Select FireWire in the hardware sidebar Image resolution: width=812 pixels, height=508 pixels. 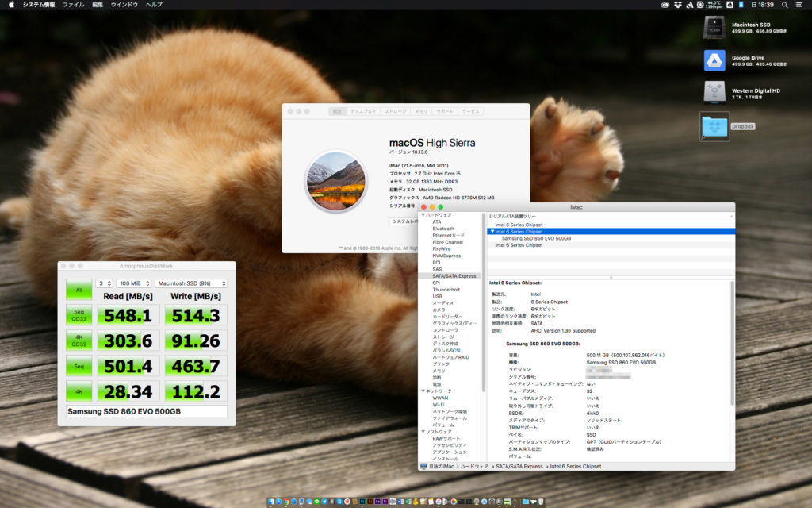(x=442, y=249)
